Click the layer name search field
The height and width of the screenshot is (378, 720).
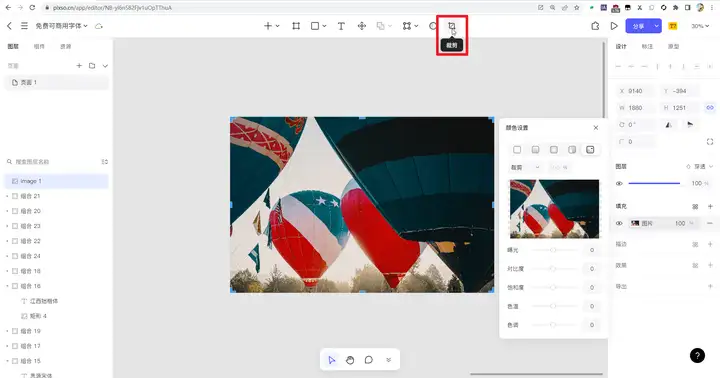(x=51, y=162)
